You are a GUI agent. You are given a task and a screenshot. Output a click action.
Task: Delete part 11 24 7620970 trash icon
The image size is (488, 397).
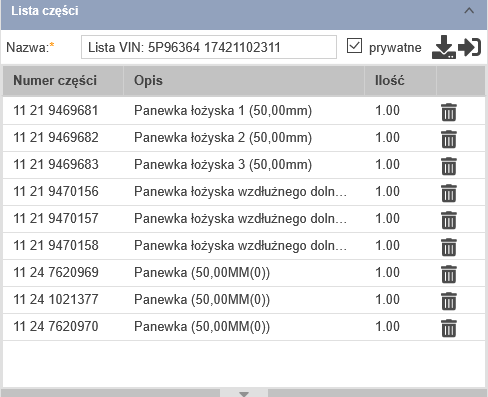pyautogui.click(x=449, y=328)
